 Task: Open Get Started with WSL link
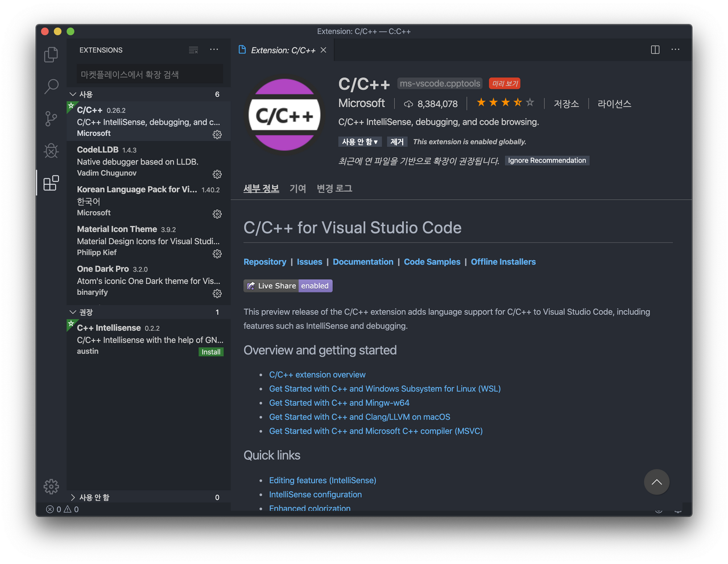point(385,389)
